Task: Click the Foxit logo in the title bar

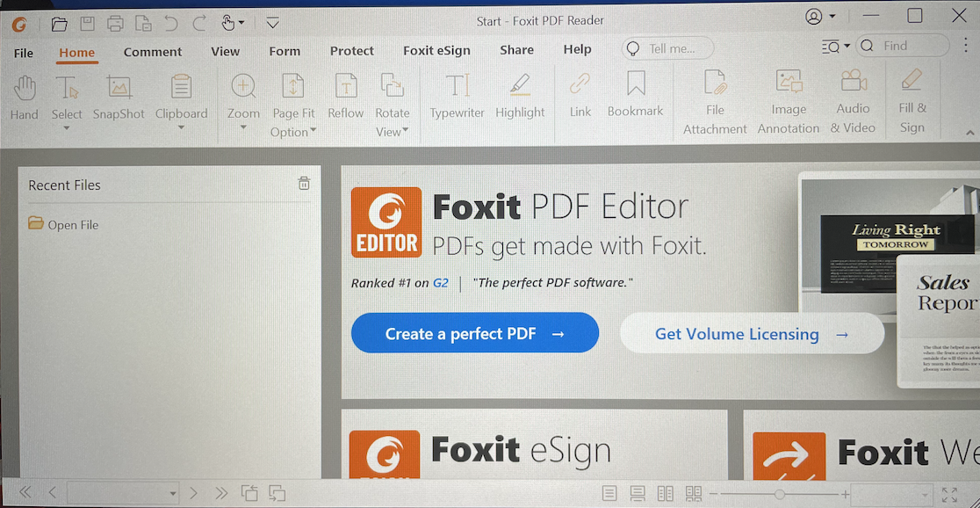Action: click(20, 25)
